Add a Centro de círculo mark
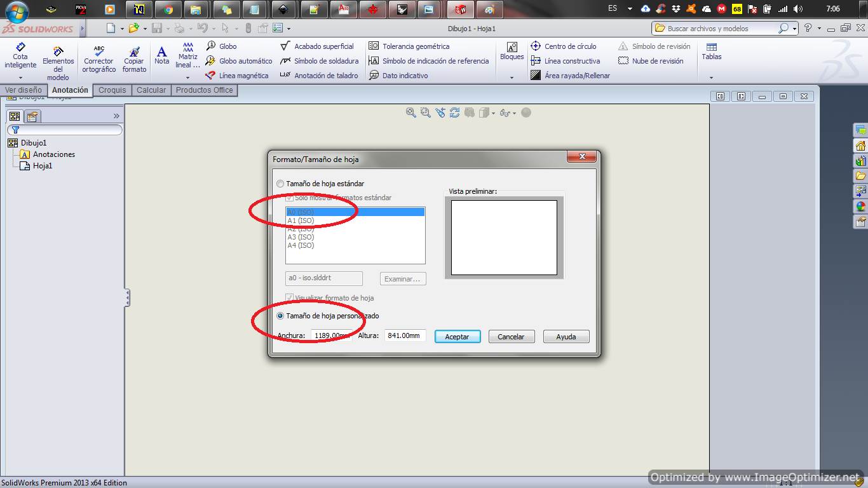 coord(563,46)
